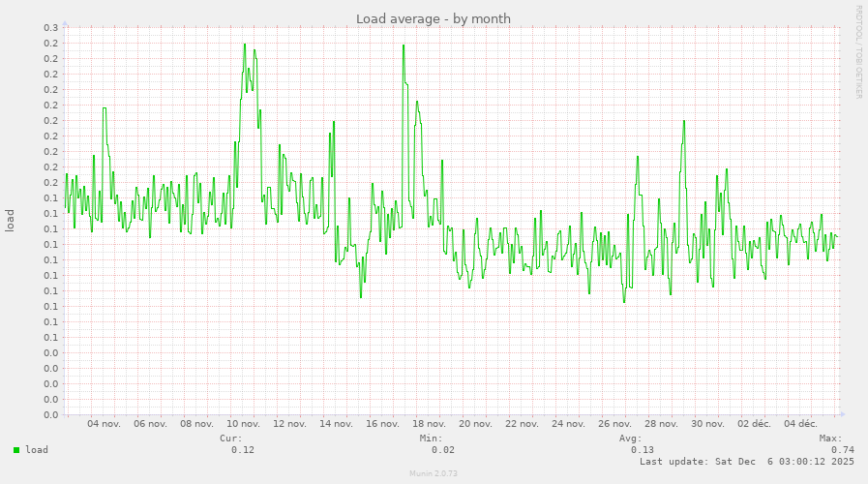Click the minimum value 0.02
The width and height of the screenshot is (868, 484).
[443, 450]
